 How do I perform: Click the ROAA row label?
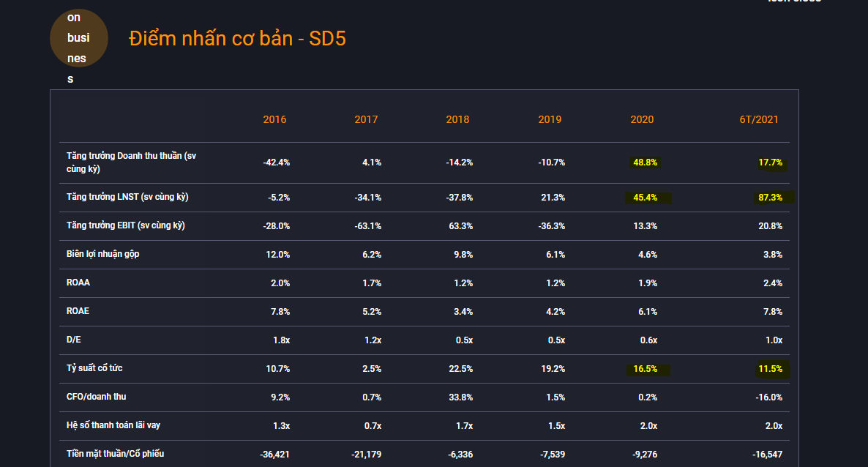[x=78, y=283]
